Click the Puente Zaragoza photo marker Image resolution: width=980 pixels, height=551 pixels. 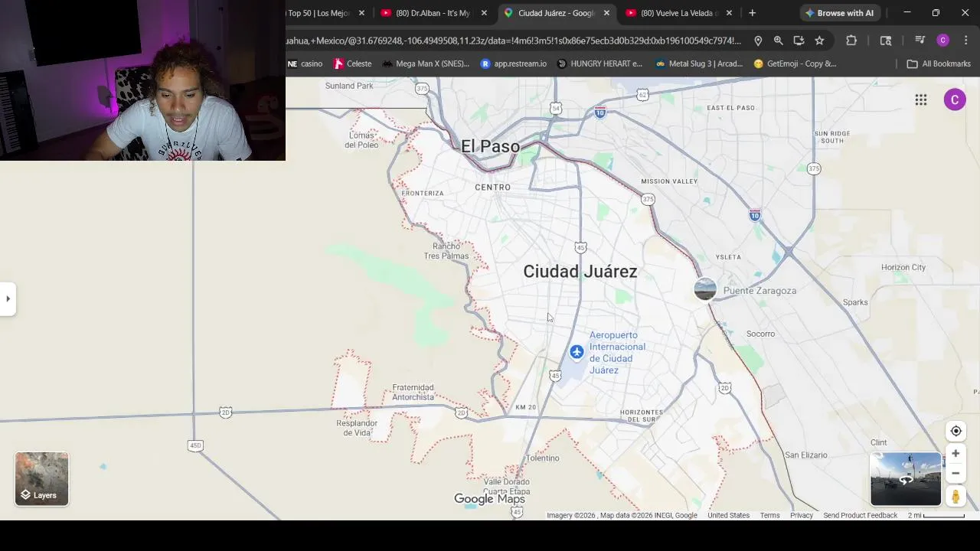pyautogui.click(x=705, y=289)
